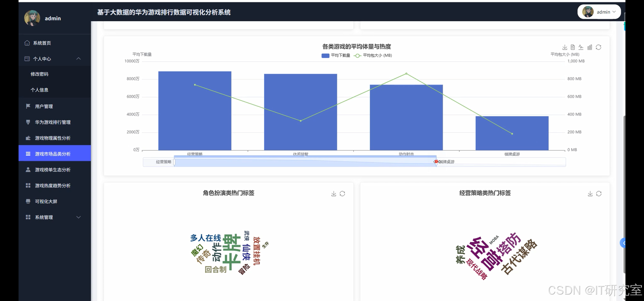
Task: Click the list icon beside 游戏市场品类分析
Action: (28, 154)
